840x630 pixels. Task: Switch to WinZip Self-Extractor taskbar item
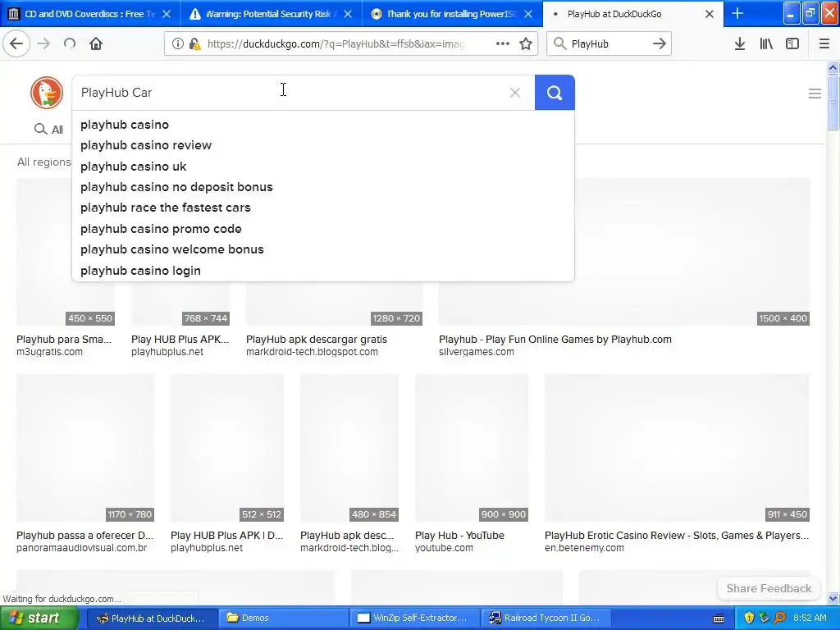coord(415,619)
